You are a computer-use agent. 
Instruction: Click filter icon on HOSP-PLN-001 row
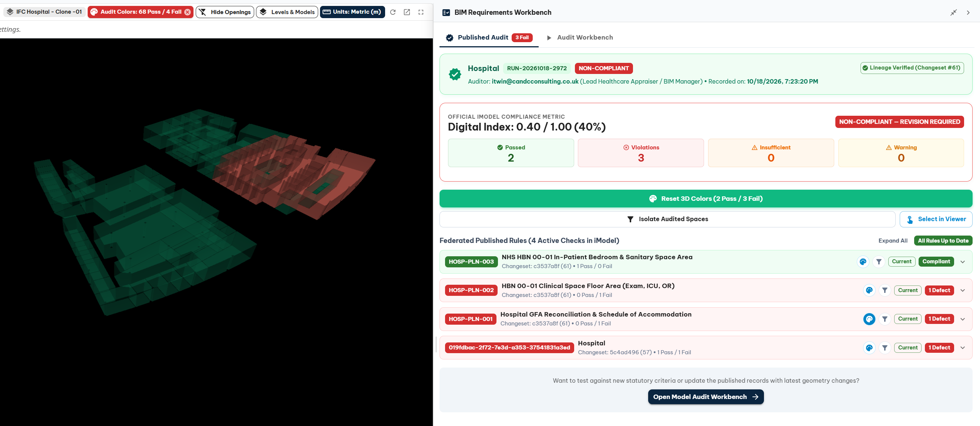pos(885,319)
